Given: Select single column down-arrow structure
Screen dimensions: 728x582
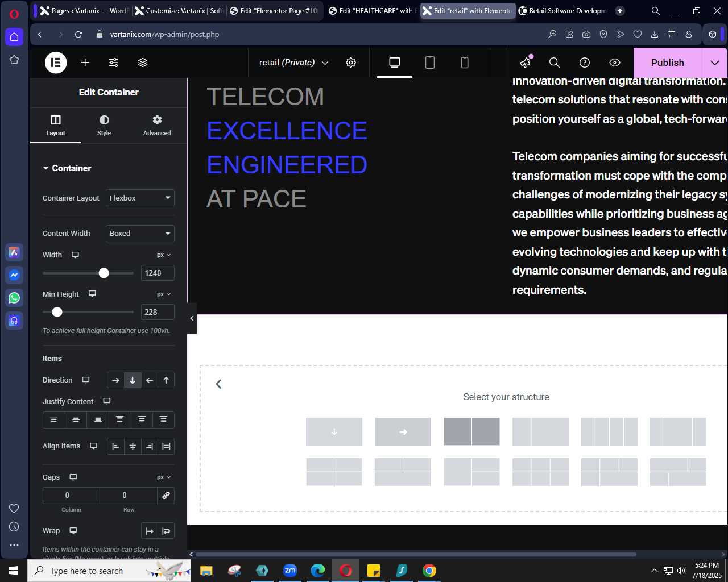Looking at the screenshot, I should click(x=334, y=431).
